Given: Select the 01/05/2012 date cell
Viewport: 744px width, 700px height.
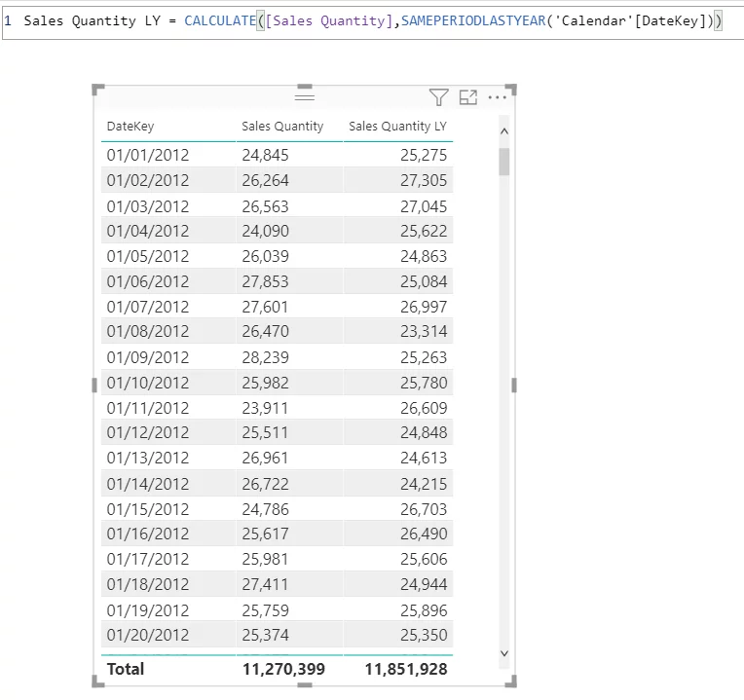Looking at the screenshot, I should point(148,256).
